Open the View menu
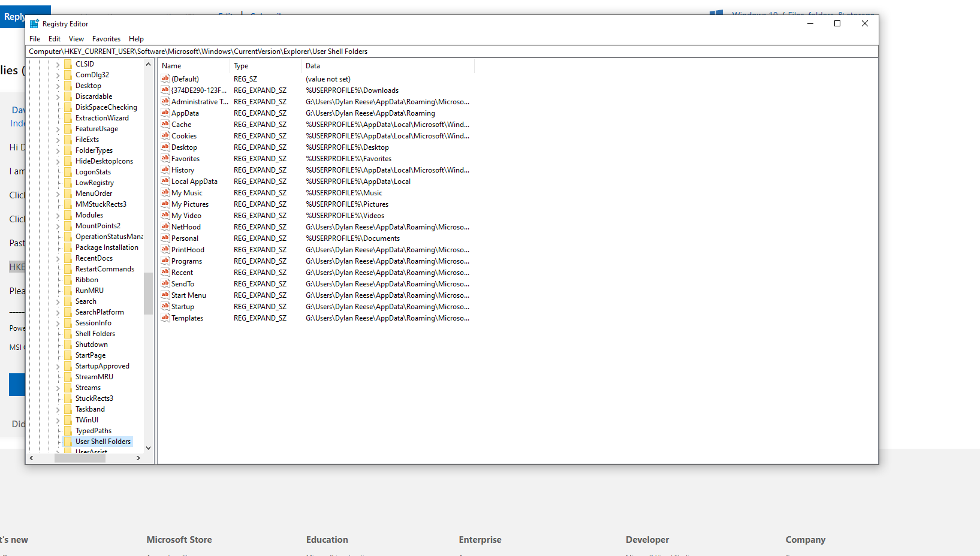Image resolution: width=980 pixels, height=556 pixels. [x=76, y=39]
